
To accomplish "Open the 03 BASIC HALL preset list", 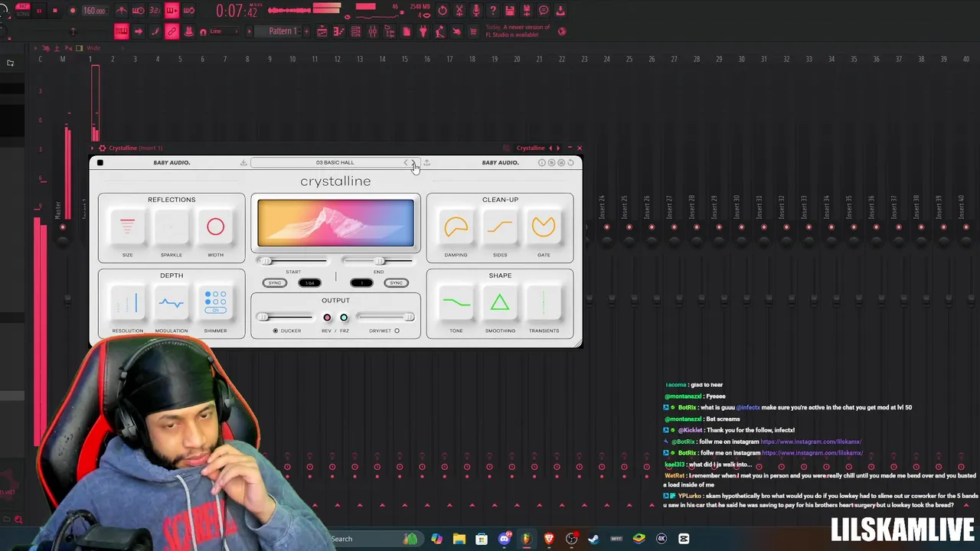I will pos(335,162).
